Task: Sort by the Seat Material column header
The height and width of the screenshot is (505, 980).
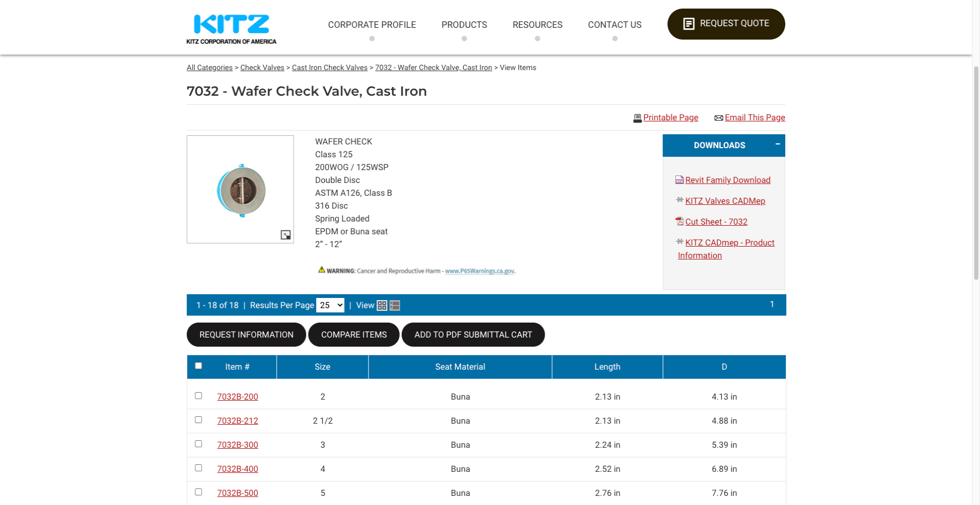Action: [x=460, y=367]
